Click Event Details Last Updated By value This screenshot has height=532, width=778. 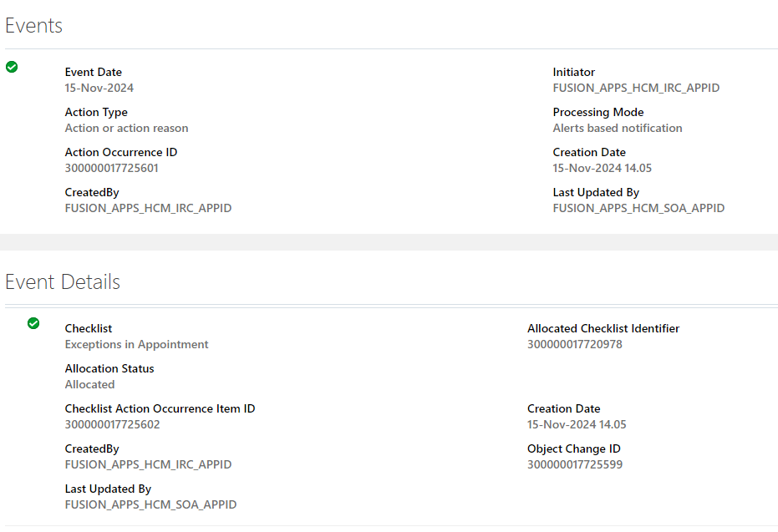(x=150, y=504)
